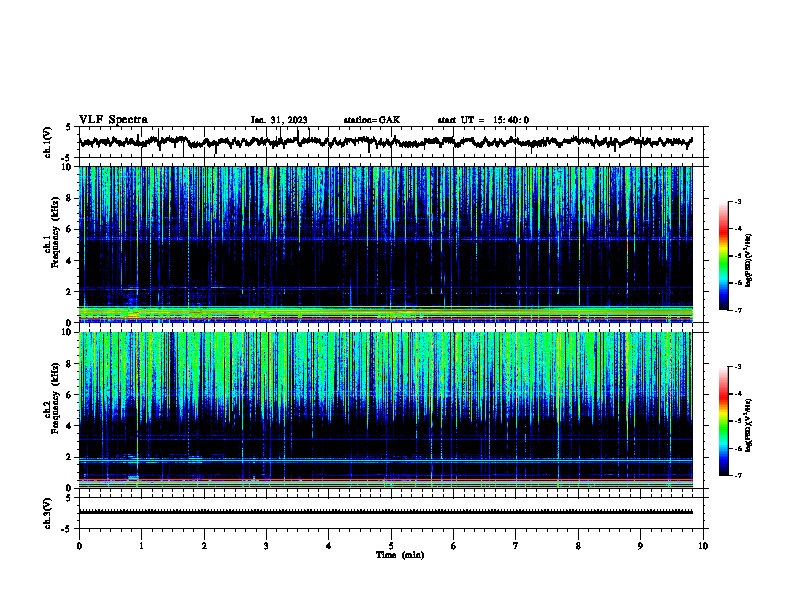Click the ch.2 frequency axis "2" tick label
The width and height of the screenshot is (792, 612).
point(69,457)
